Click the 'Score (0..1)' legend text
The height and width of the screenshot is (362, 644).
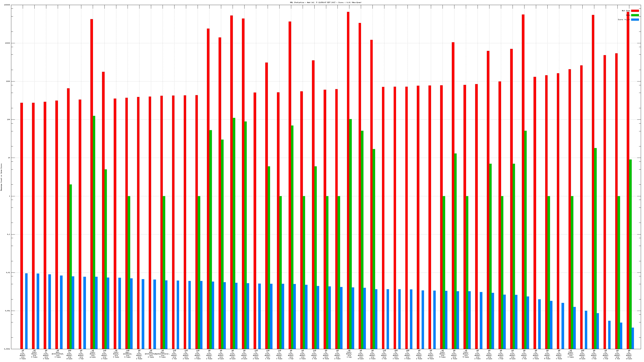623,20
